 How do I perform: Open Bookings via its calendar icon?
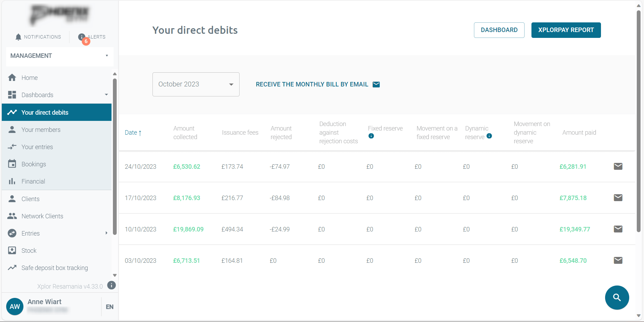coord(12,164)
